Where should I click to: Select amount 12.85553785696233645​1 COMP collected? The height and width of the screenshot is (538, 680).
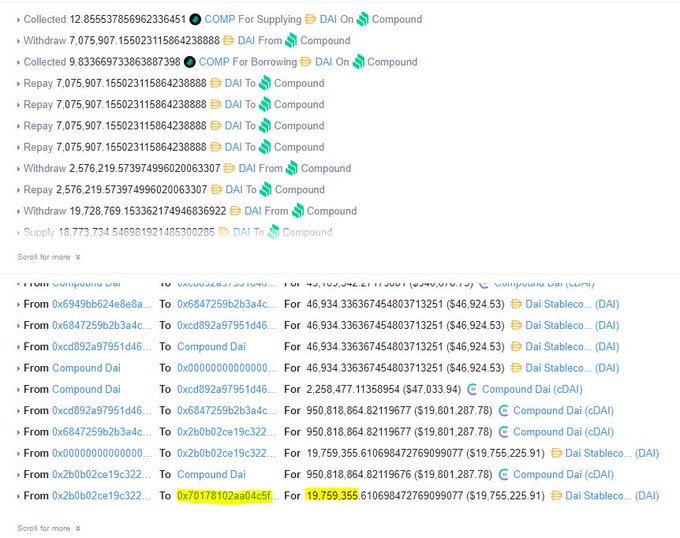pos(128,20)
